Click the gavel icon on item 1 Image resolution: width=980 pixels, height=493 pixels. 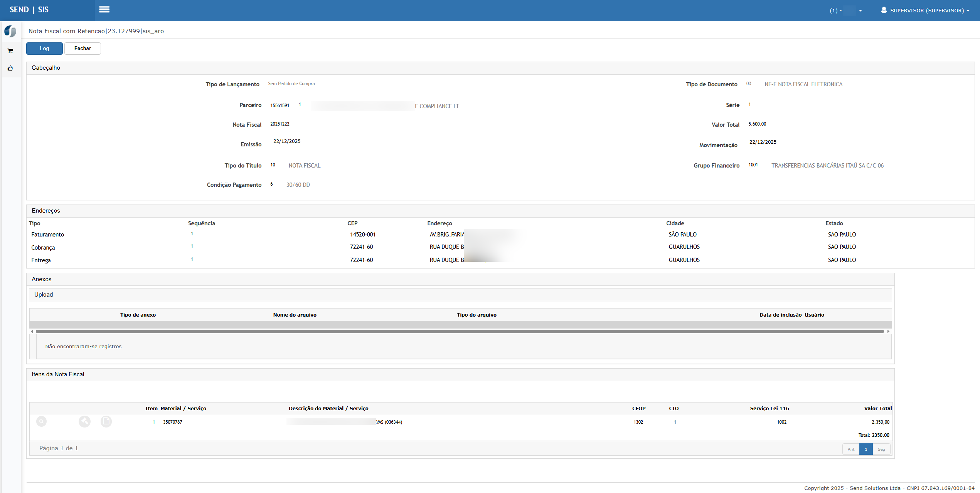[x=84, y=422]
